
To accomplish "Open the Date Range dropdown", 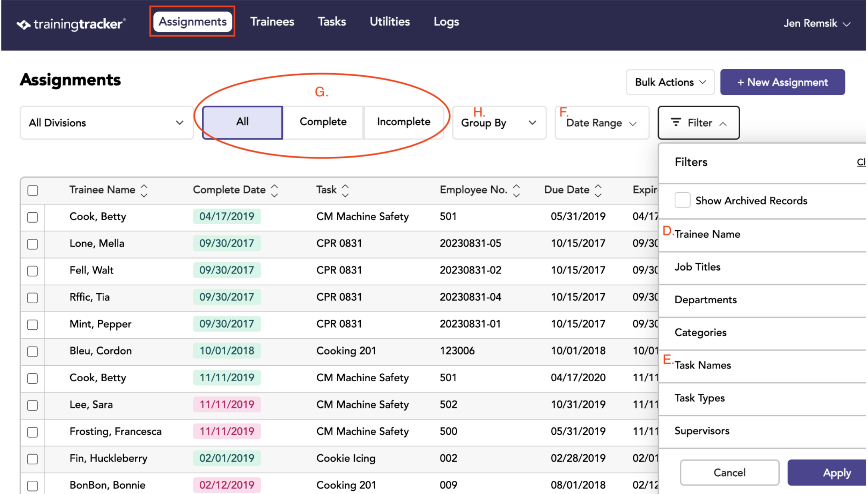I will (x=602, y=123).
